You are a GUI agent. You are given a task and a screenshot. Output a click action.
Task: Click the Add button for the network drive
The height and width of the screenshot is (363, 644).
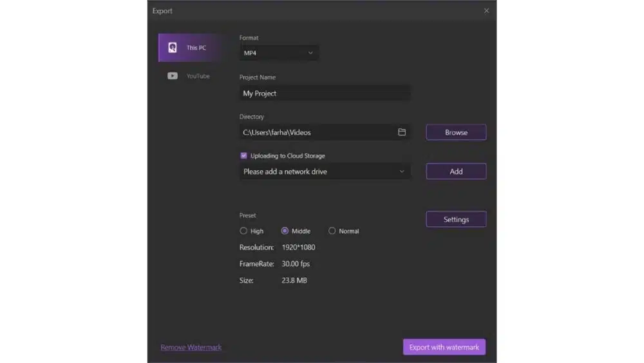pyautogui.click(x=456, y=172)
